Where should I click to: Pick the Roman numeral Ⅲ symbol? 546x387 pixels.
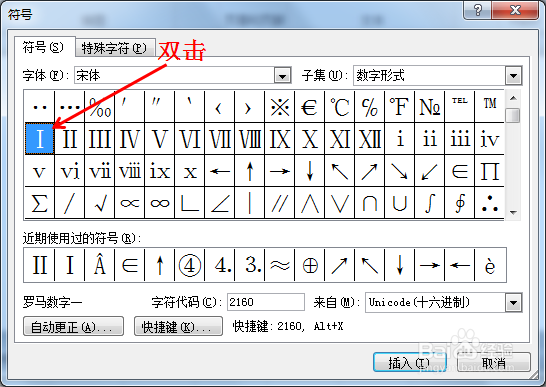click(x=100, y=139)
